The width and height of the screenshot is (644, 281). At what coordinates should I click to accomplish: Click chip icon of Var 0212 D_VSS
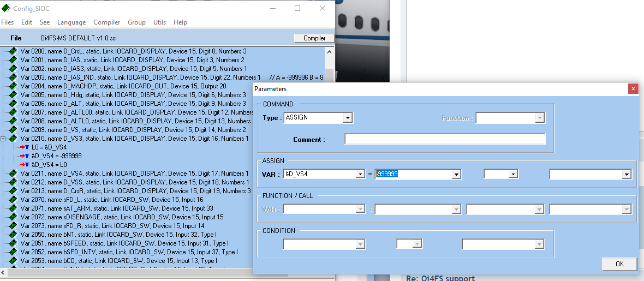pos(14,182)
